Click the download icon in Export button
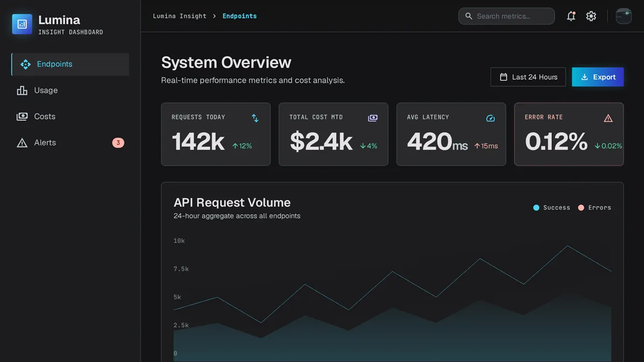Viewport: 644px width, 362px height. (585, 77)
